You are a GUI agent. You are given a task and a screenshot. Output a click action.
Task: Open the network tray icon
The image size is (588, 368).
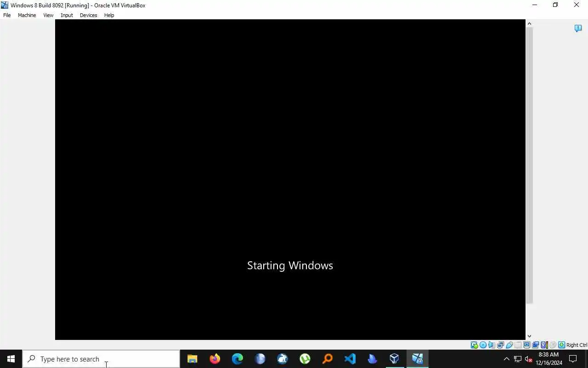coord(518,359)
